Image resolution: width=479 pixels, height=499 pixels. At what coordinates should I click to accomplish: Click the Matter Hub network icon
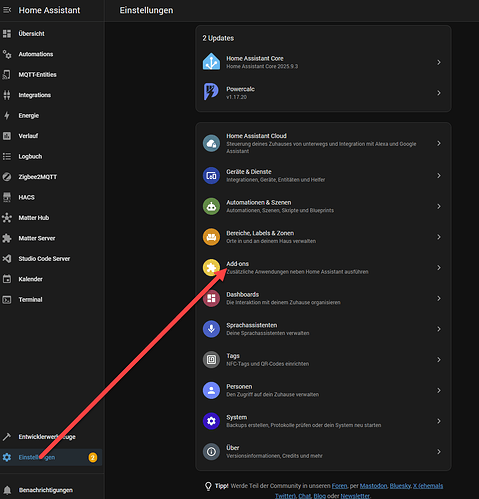[x=7, y=218]
